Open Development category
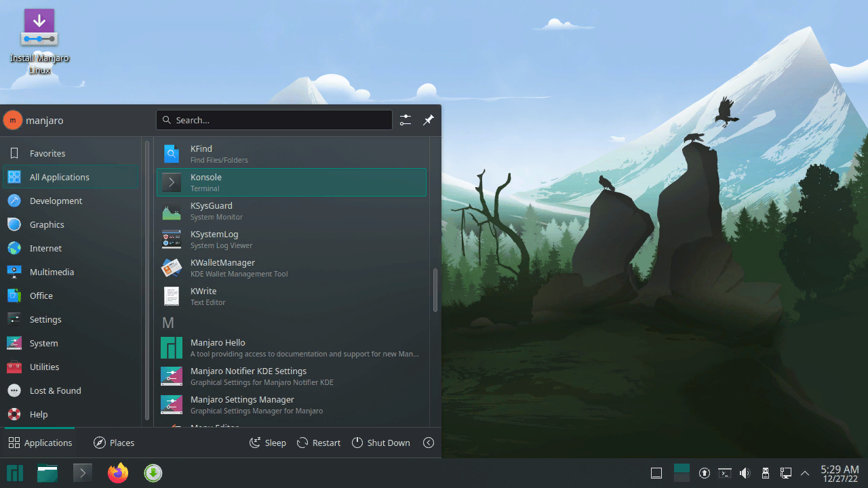Viewport: 868px width, 488px height. [x=71, y=201]
